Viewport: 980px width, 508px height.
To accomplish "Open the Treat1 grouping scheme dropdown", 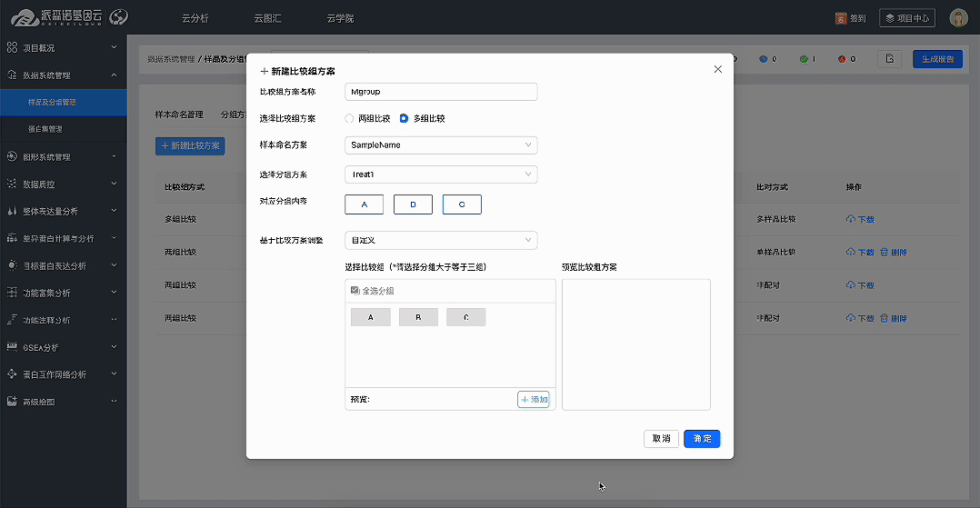I will [x=441, y=174].
